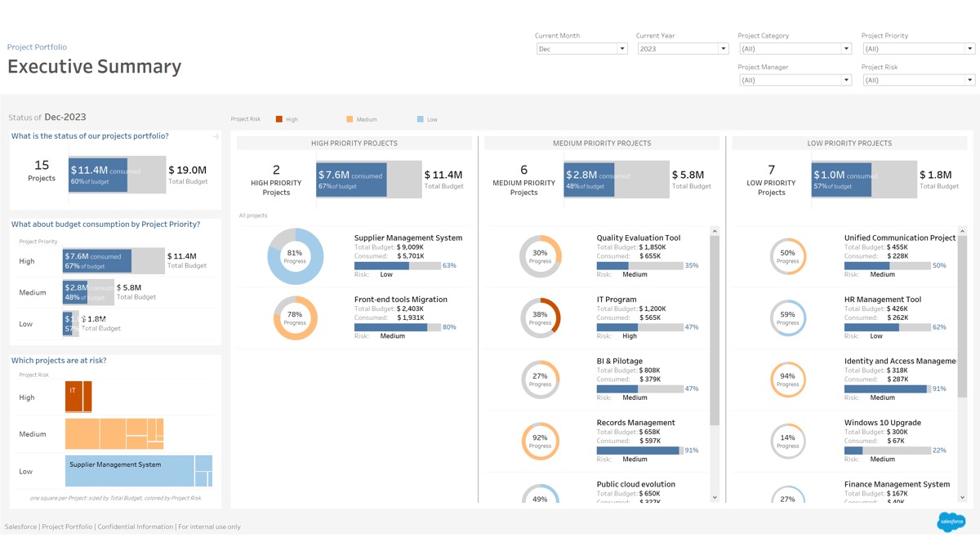The width and height of the screenshot is (980, 555).
Task: Click Records Management 92% progress donut
Action: click(x=540, y=441)
